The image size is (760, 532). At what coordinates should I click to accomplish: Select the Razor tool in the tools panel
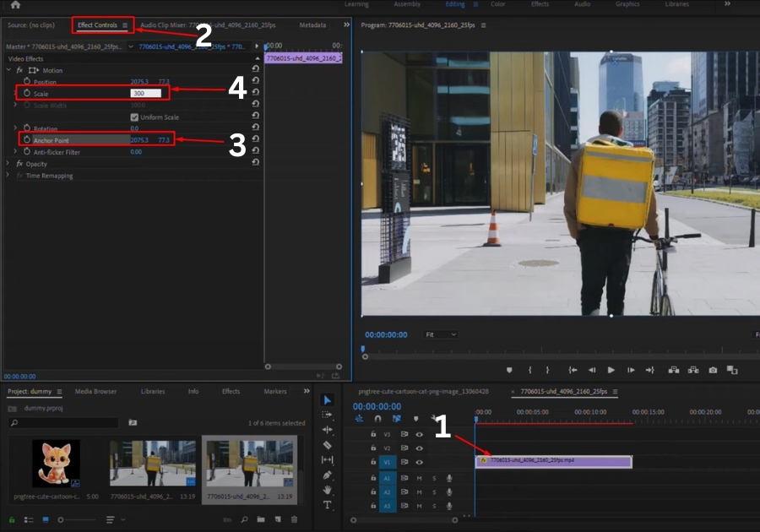click(x=328, y=445)
